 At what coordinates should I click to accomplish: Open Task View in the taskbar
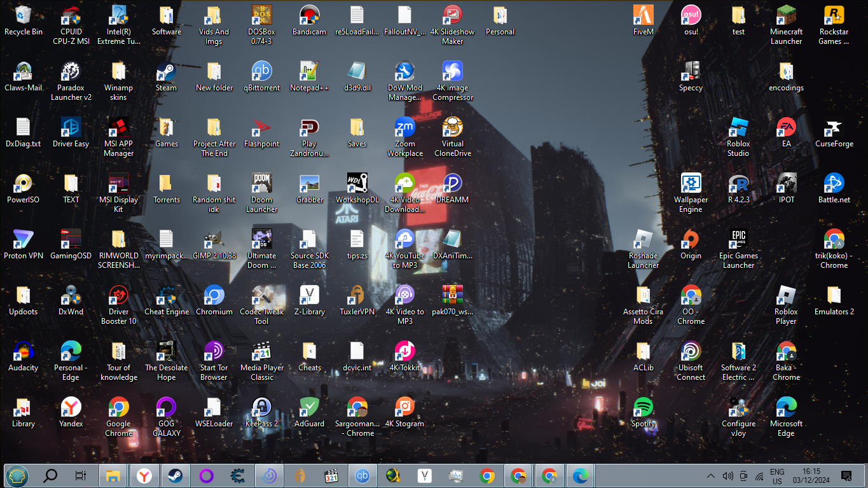point(81,475)
